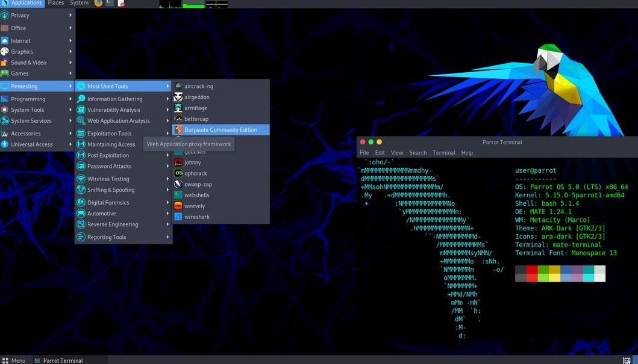Click the 'user@parrot' text in terminal
The height and width of the screenshot is (364, 638).
[536, 171]
